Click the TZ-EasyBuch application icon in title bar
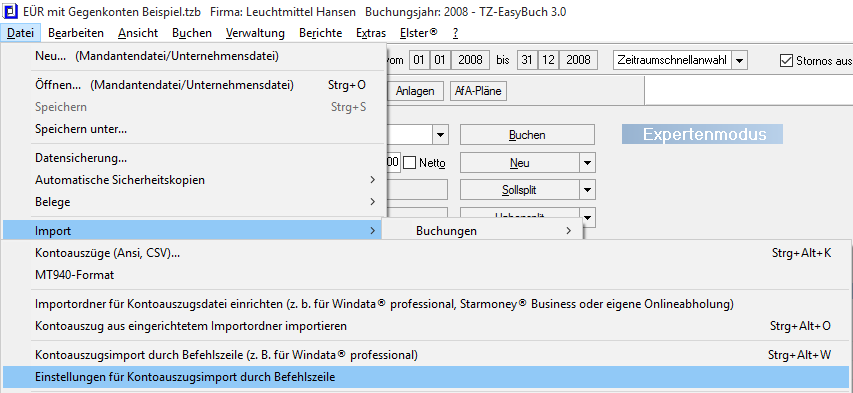 pos(10,11)
